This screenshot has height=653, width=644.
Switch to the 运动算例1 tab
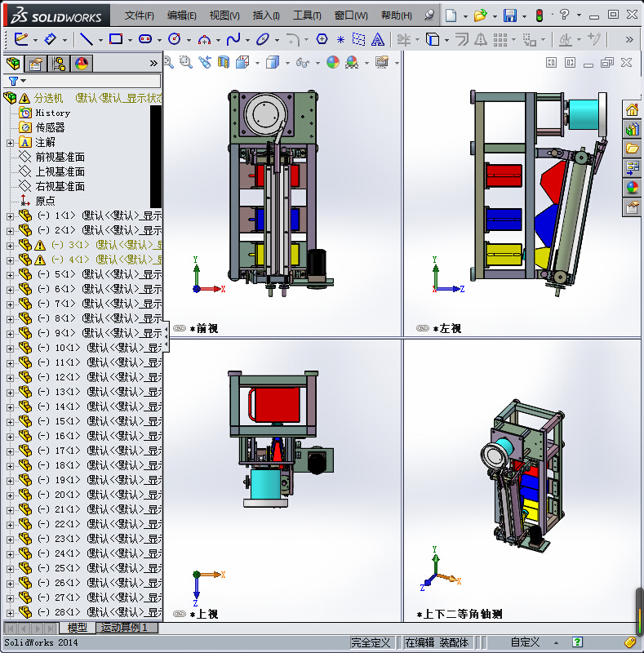coord(127,628)
